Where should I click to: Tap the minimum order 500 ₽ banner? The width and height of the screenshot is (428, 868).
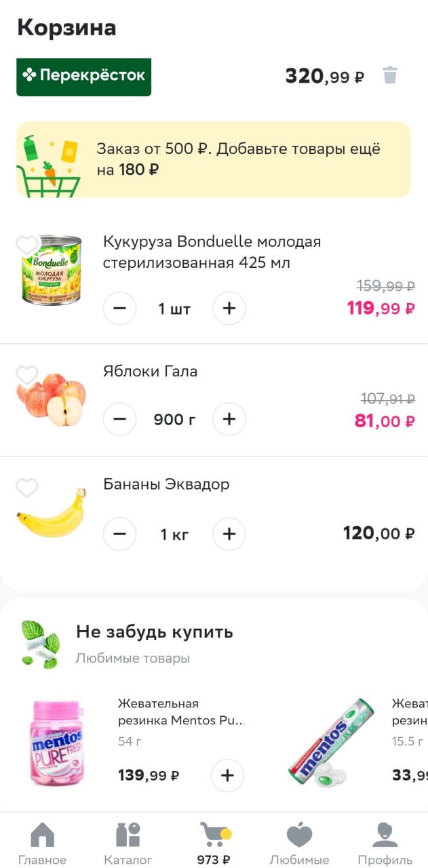tap(214, 159)
